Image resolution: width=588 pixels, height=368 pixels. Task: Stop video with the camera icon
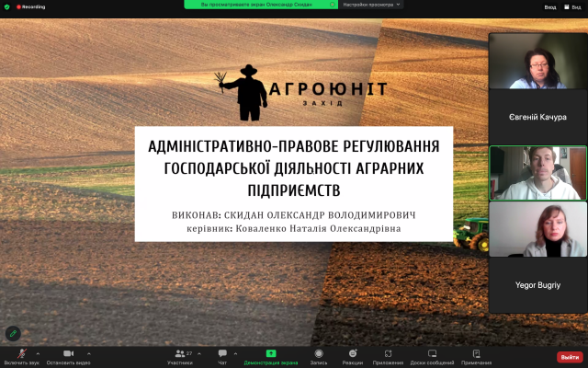(68, 353)
